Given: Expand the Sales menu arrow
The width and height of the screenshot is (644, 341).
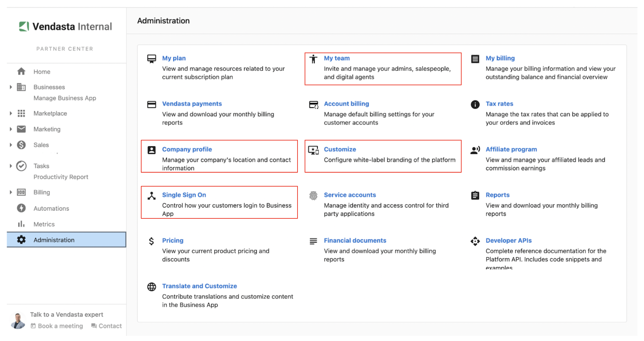Looking at the screenshot, I should tap(11, 145).
